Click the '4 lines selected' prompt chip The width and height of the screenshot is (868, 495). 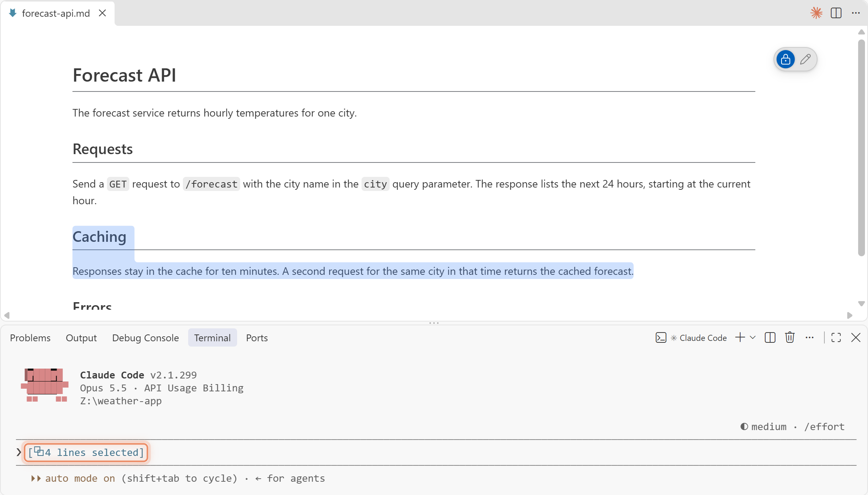point(86,452)
